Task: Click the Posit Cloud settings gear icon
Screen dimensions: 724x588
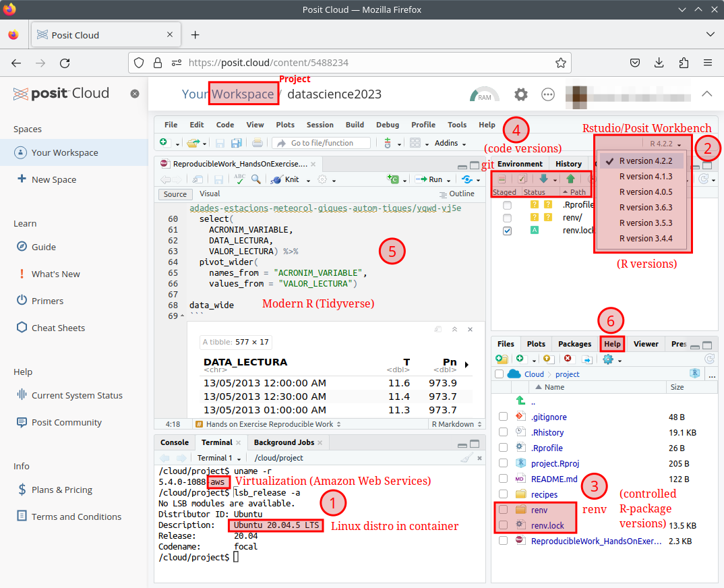Action: pos(521,94)
